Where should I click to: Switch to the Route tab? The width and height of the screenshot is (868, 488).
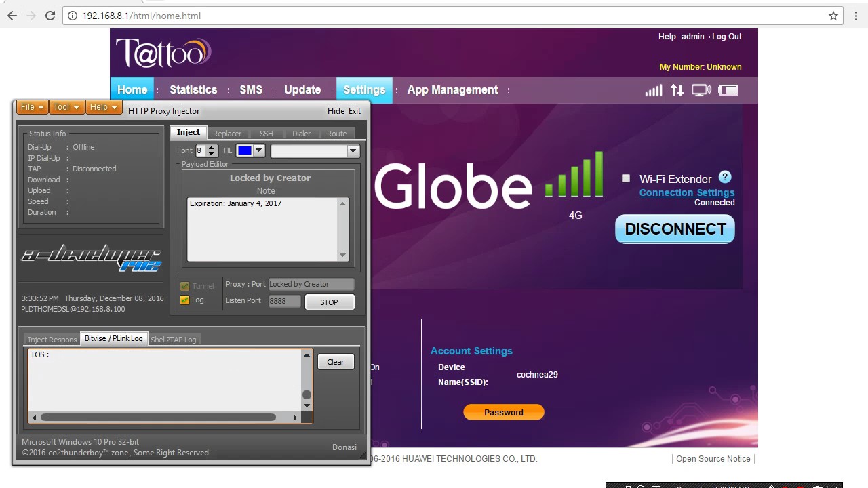pyautogui.click(x=337, y=134)
